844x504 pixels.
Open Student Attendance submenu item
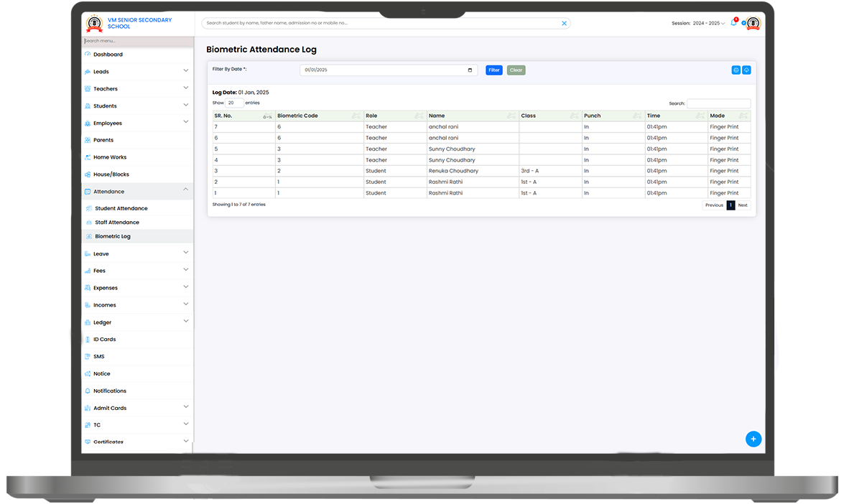tap(121, 208)
